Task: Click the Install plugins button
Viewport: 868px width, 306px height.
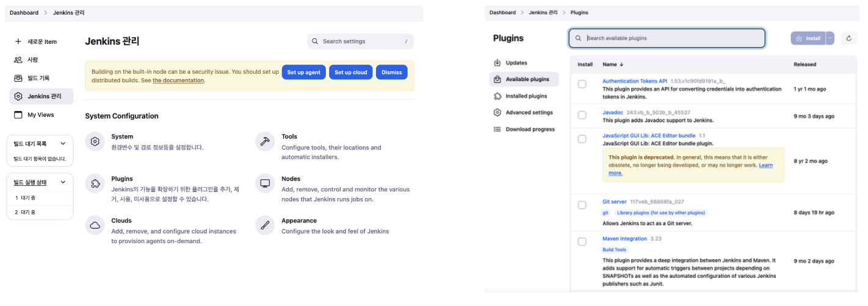Action: click(808, 38)
